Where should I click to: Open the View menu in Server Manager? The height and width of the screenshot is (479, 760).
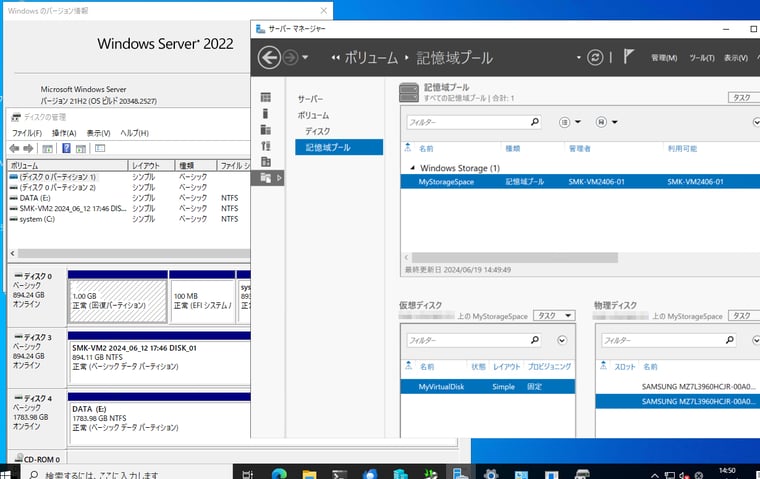(x=736, y=58)
